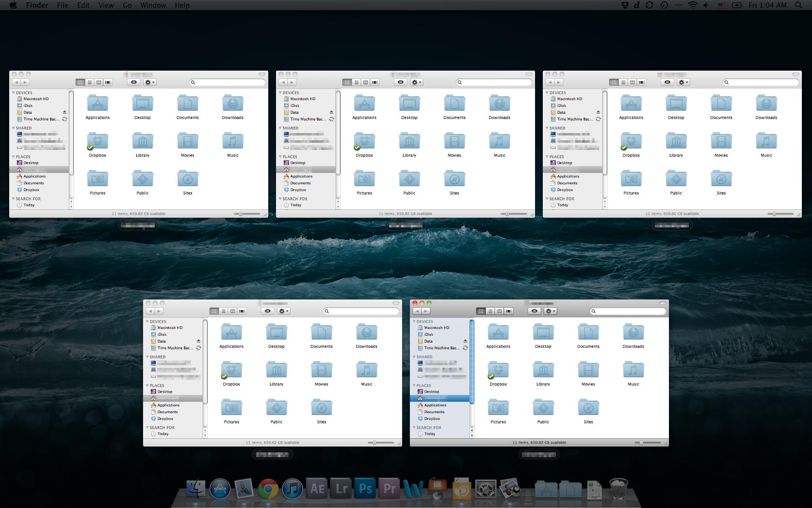The width and height of the screenshot is (812, 508).
Task: Collapse DEVICES section in active window sidebar
Action: tap(414, 322)
